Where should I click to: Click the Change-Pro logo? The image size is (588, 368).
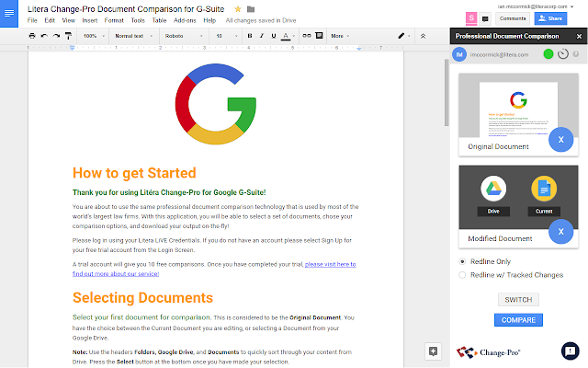[488, 352]
